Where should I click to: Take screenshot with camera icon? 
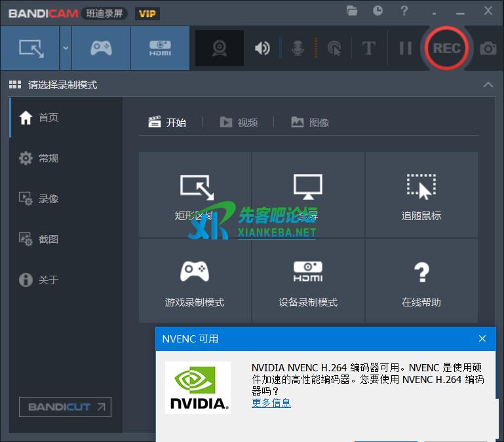488,48
